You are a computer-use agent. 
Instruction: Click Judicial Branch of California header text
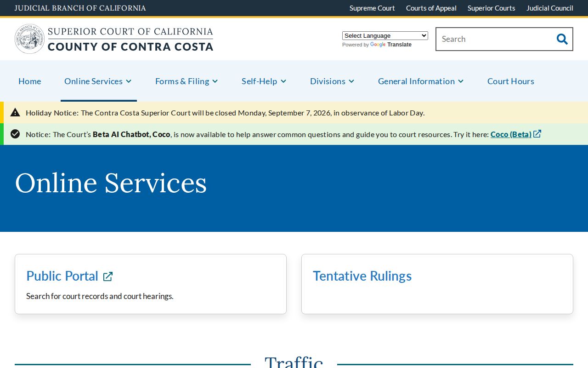pos(80,8)
